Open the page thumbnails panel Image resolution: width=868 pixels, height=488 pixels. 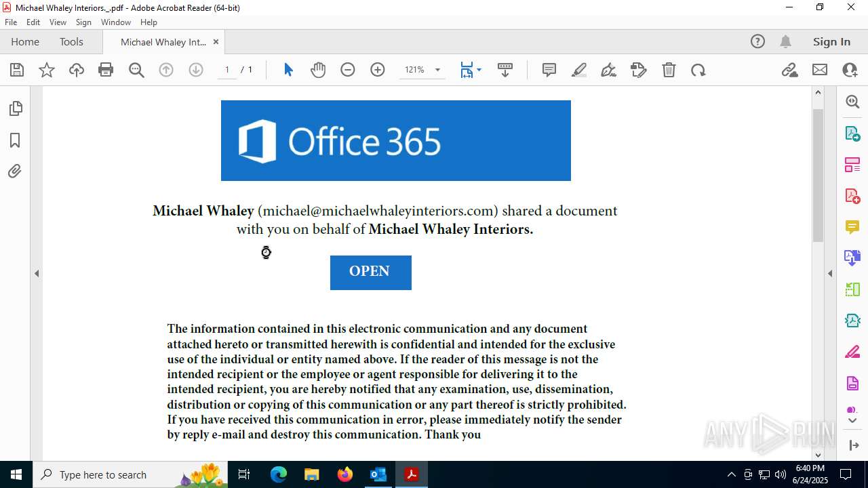tap(15, 108)
